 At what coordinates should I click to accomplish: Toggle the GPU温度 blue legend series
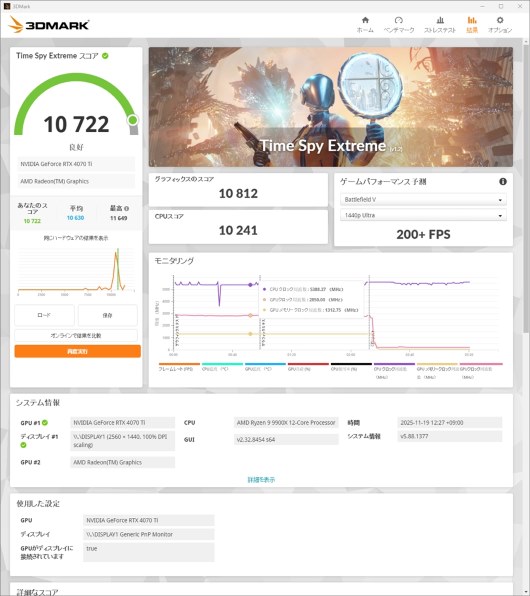[265, 367]
